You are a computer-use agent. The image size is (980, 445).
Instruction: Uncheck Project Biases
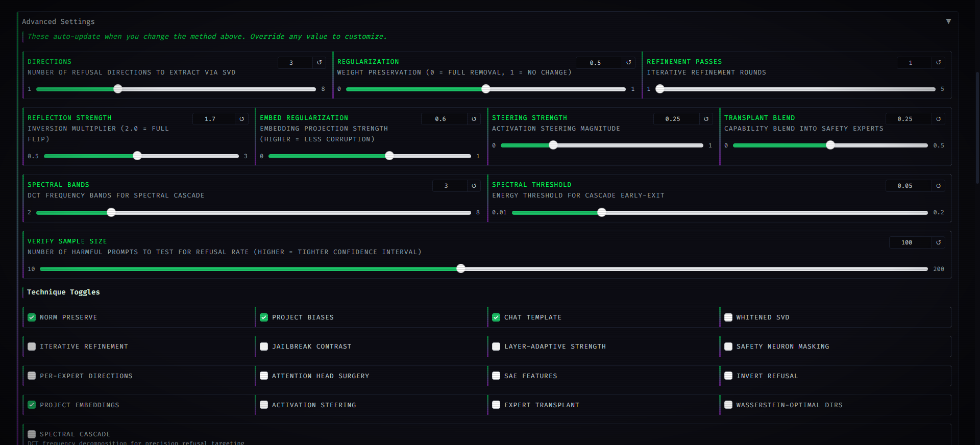click(x=264, y=317)
